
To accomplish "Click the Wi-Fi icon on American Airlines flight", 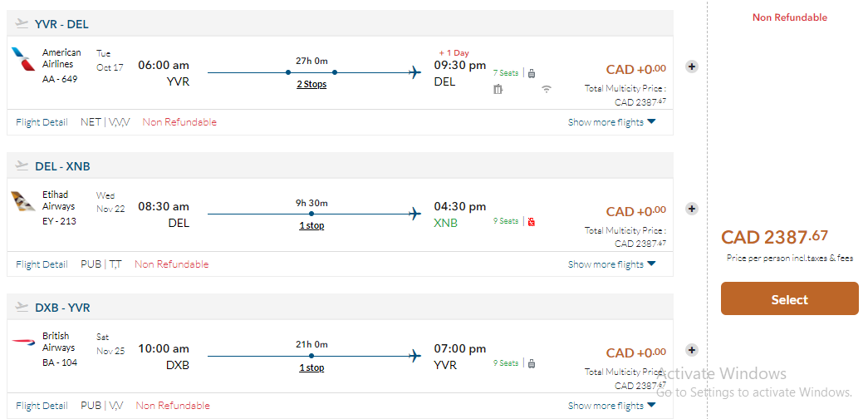I will pyautogui.click(x=547, y=89).
